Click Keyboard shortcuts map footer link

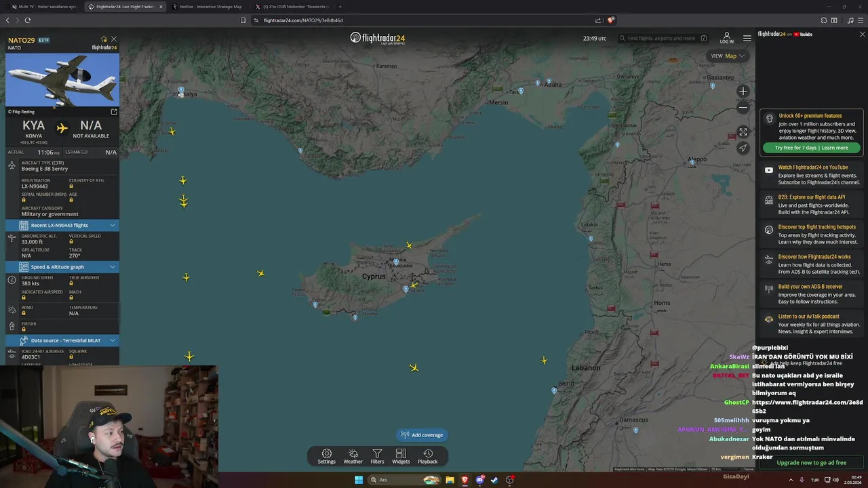point(629,469)
